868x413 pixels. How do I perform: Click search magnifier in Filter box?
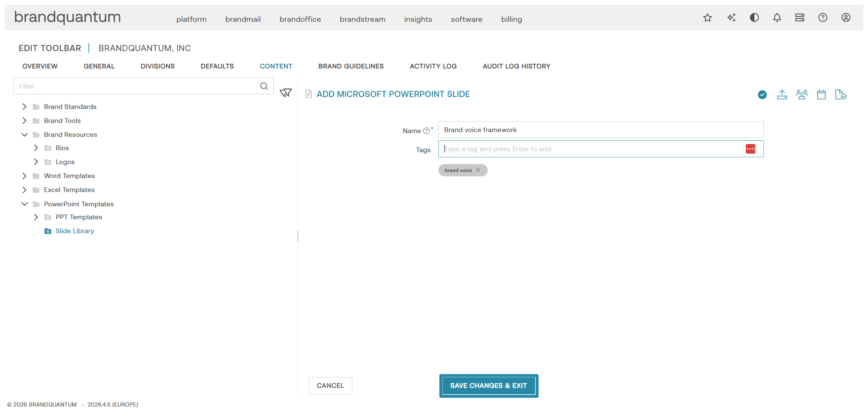(x=264, y=86)
